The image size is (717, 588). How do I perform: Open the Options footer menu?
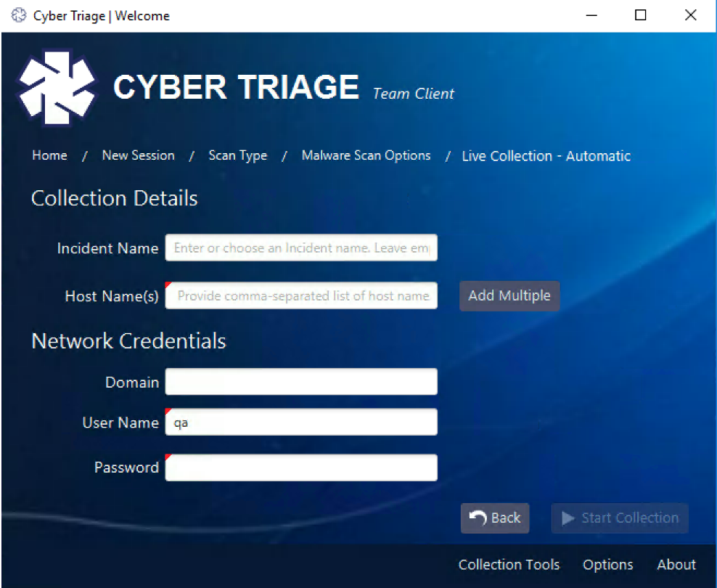(x=607, y=565)
